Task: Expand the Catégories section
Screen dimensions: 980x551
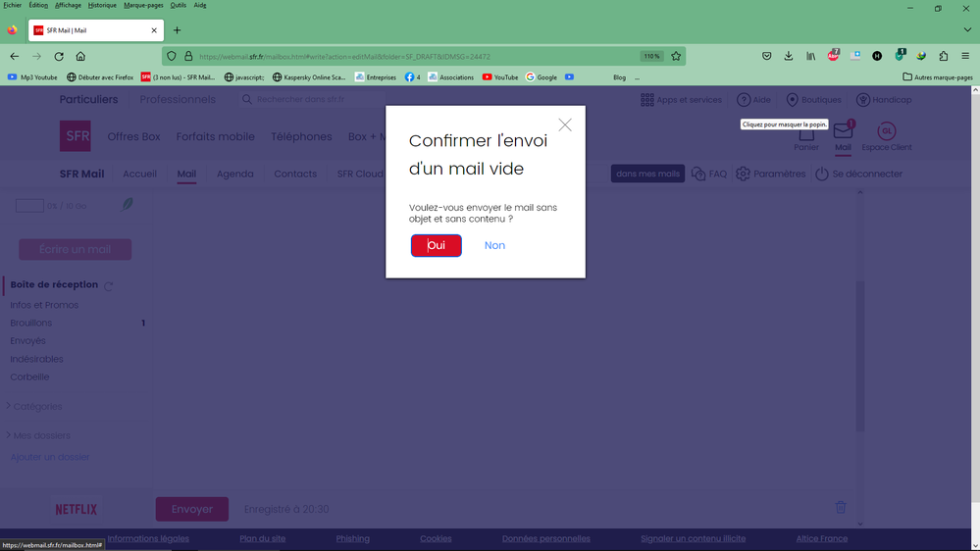Action: tap(9, 406)
